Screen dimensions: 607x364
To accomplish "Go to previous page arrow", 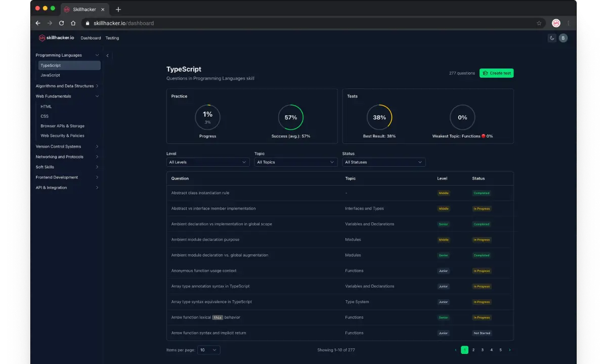I will pos(456,350).
